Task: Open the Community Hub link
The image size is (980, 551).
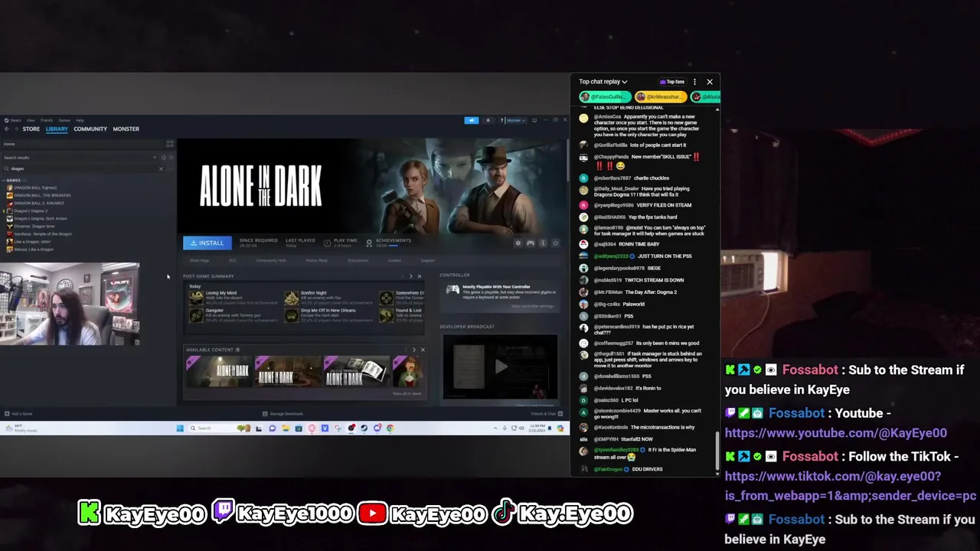Action: (x=270, y=260)
